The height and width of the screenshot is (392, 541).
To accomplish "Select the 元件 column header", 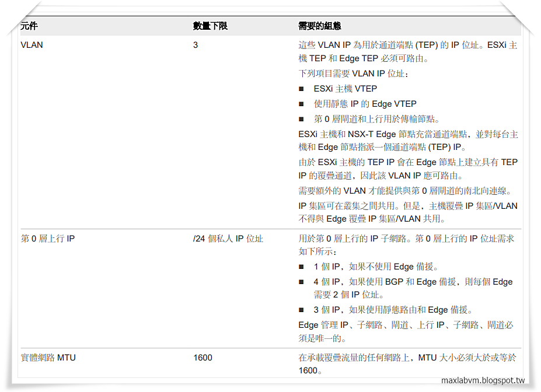I will coord(29,26).
